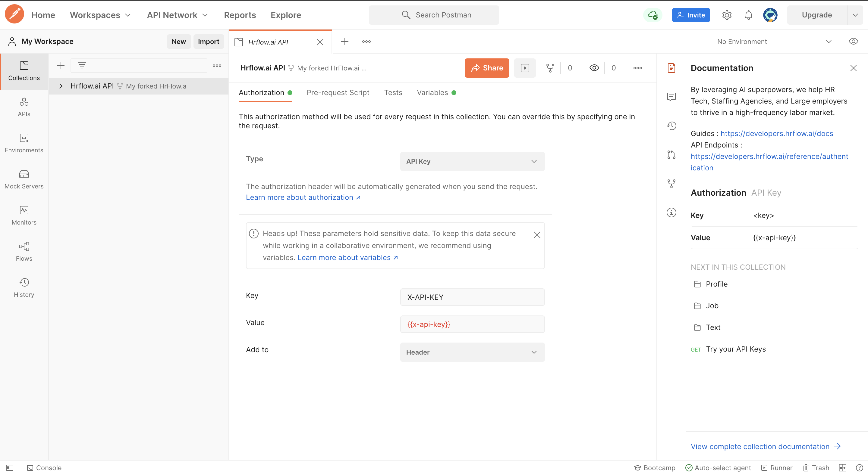Viewport: 868px width, 475px height.
Task: Expand the Hrflow.ai API collection tree
Action: (x=61, y=86)
